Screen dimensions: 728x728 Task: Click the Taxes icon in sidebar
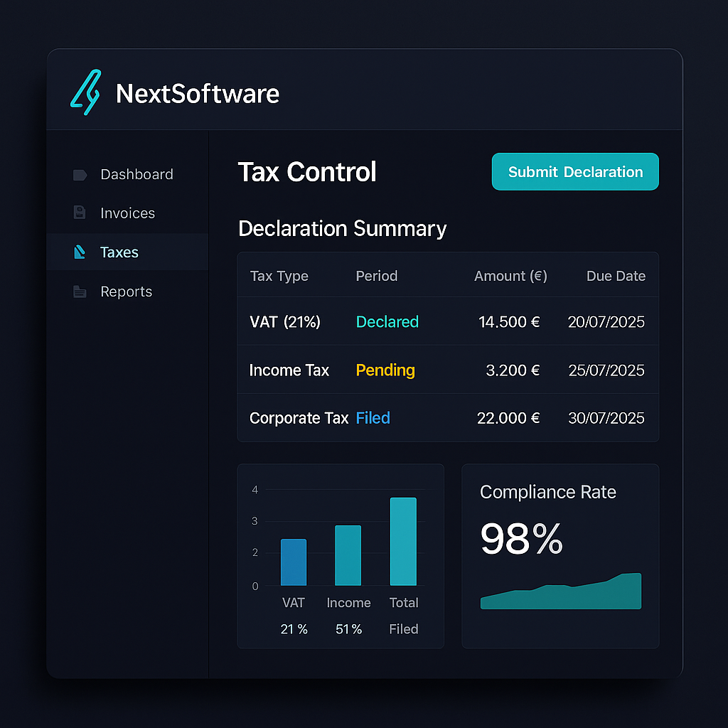(80, 252)
